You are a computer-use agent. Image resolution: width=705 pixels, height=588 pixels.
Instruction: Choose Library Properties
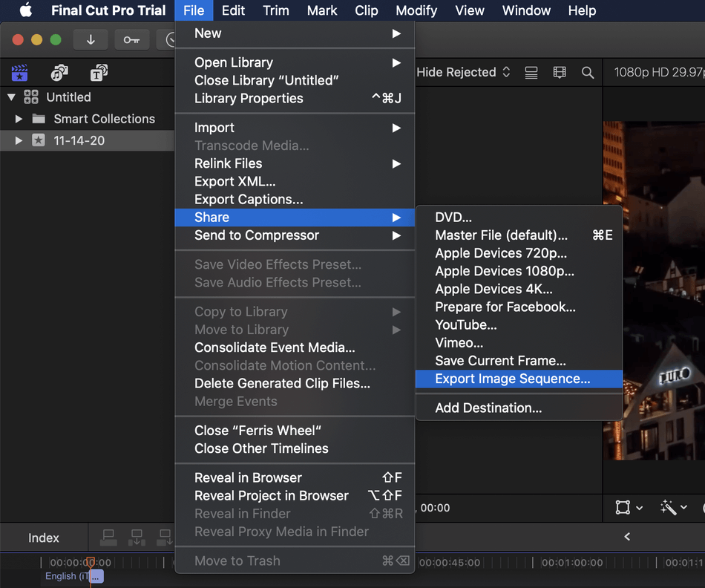coord(295,99)
